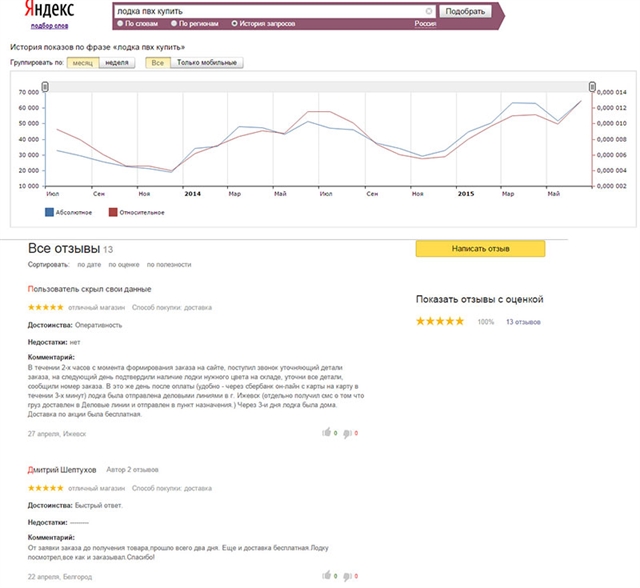Select the 'История запросов' radio option
This screenshot has height=588, width=640.
point(233,22)
